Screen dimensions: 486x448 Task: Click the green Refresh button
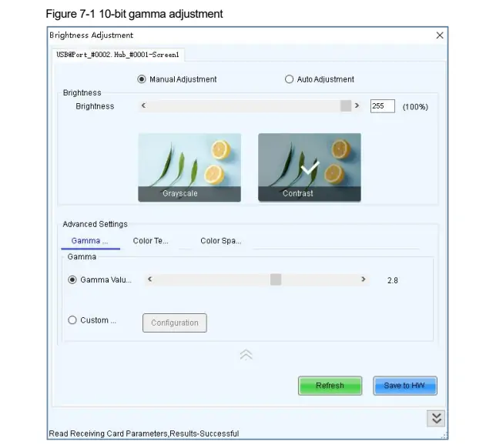click(330, 386)
